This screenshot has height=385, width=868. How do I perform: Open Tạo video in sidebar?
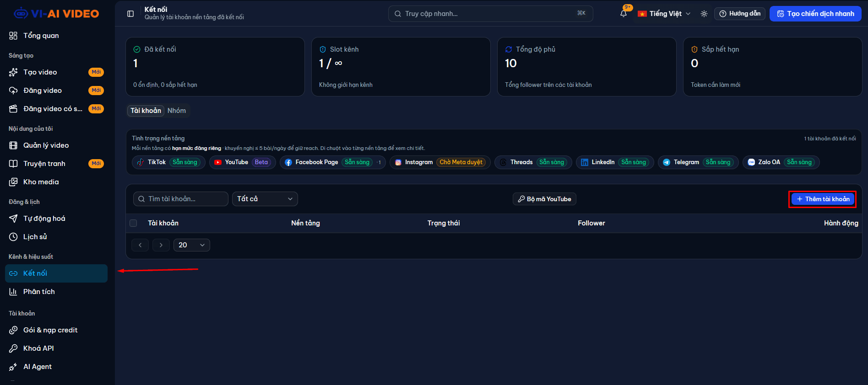[56, 72]
